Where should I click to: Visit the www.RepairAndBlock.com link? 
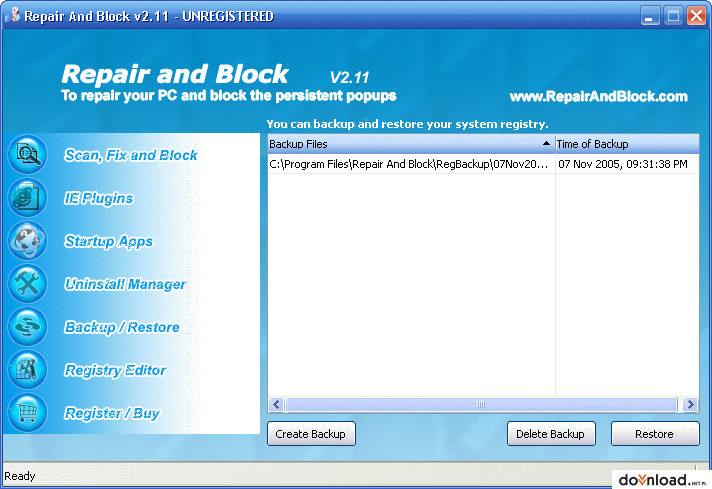(598, 96)
